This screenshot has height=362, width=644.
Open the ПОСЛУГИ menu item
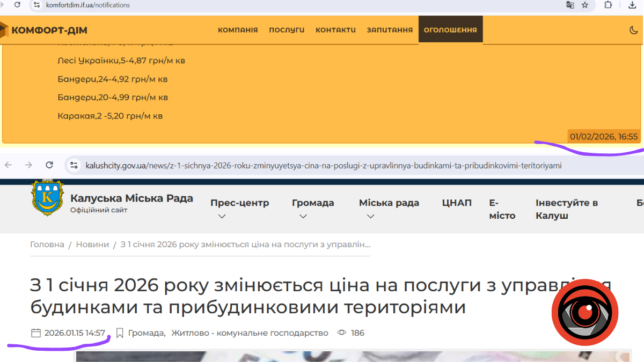point(287,30)
